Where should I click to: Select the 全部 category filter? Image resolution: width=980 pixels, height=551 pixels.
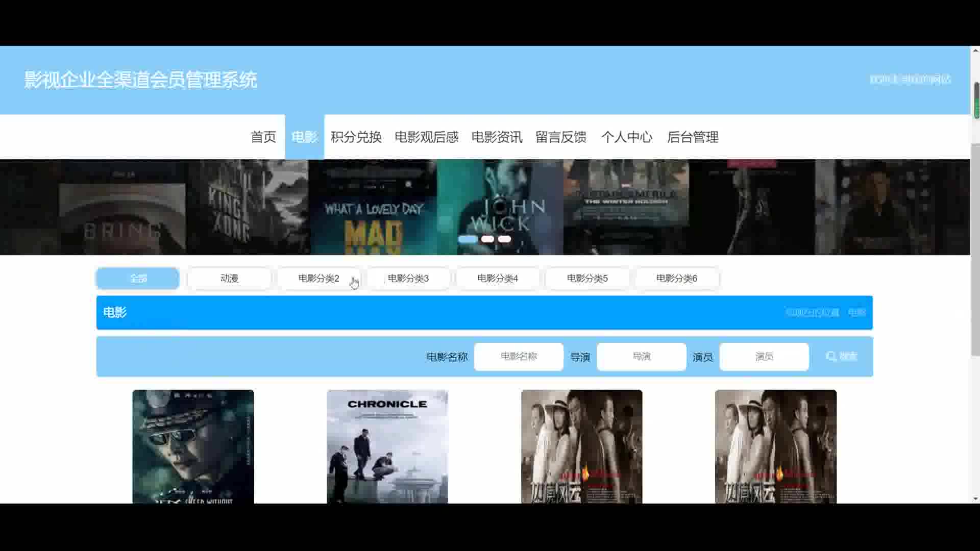click(138, 279)
